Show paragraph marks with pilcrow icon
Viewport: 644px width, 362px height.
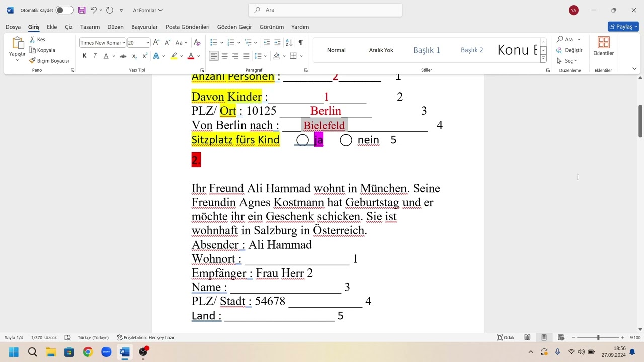[x=300, y=43]
